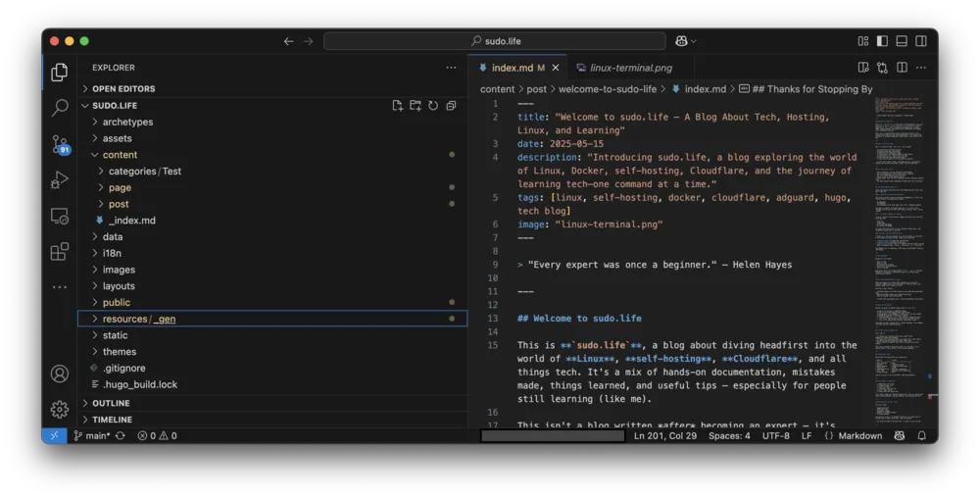
Task: Open the .gitignore file
Action: (x=272, y=369)
